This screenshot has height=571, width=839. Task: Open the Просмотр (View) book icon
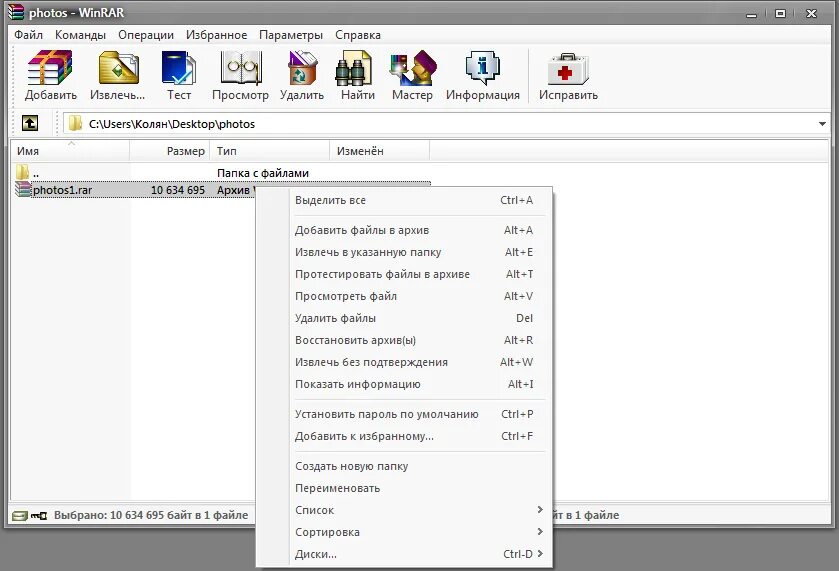(241, 67)
